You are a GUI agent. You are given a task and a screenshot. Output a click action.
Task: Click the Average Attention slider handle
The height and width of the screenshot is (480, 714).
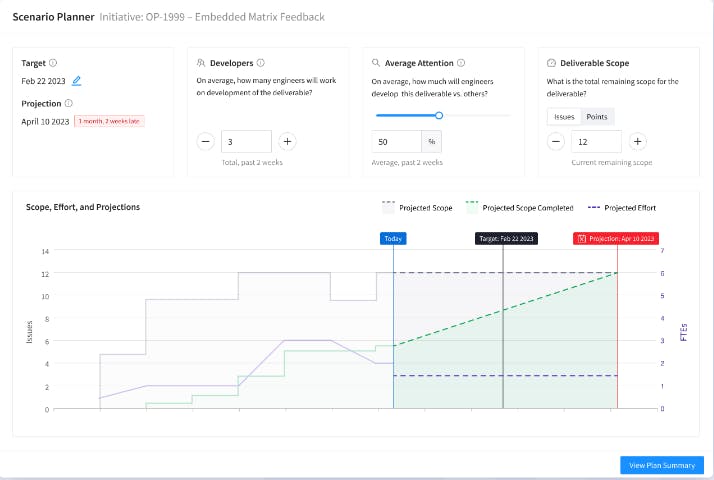click(439, 115)
